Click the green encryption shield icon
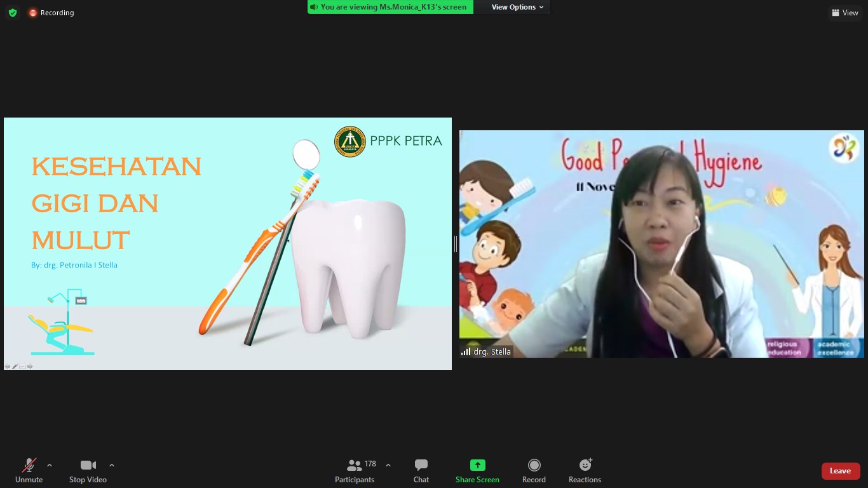Image resolution: width=868 pixels, height=488 pixels. (x=13, y=13)
